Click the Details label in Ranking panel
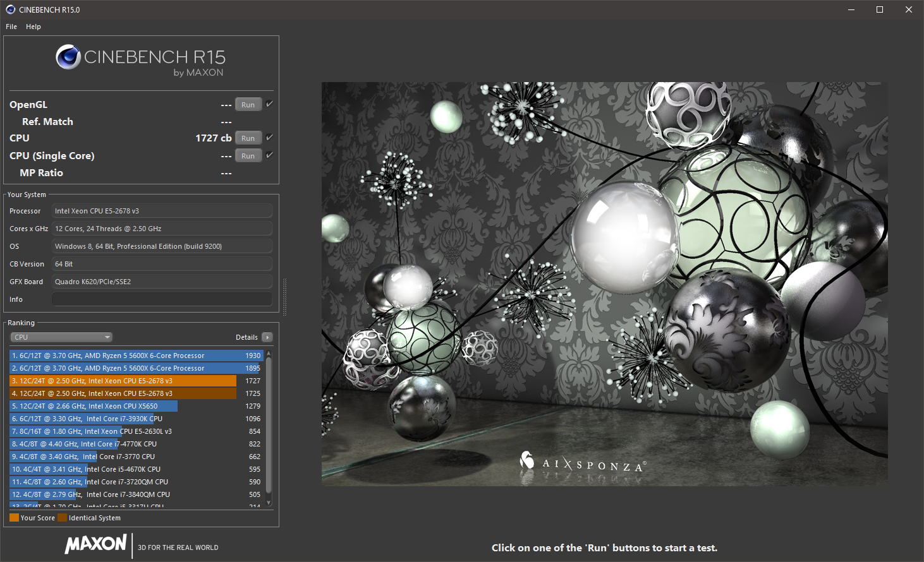This screenshot has height=562, width=924. [246, 337]
